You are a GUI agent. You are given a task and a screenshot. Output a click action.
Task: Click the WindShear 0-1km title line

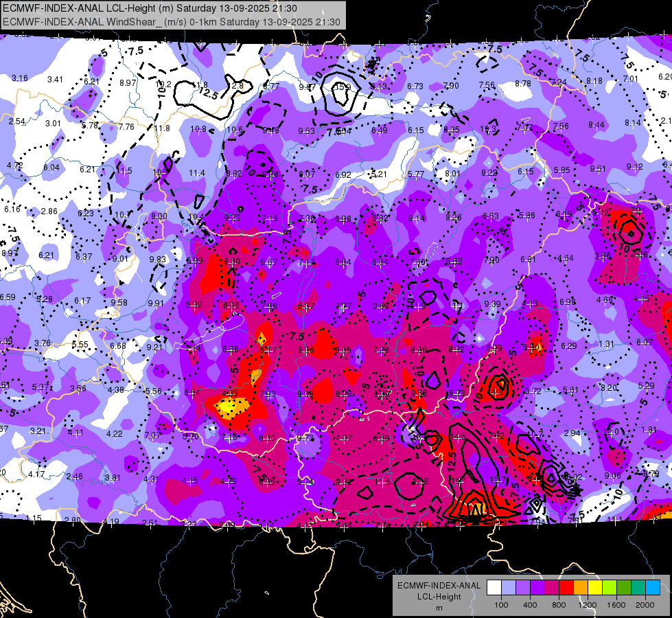[172, 22]
